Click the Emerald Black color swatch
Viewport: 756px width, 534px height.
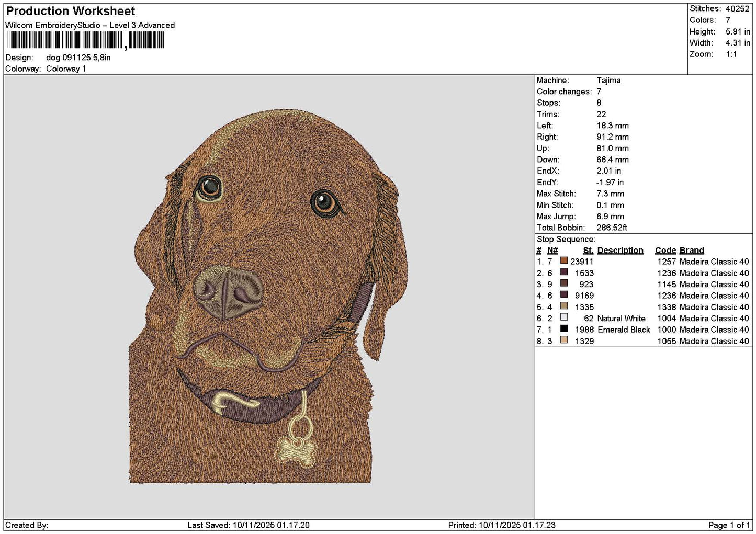pos(564,328)
